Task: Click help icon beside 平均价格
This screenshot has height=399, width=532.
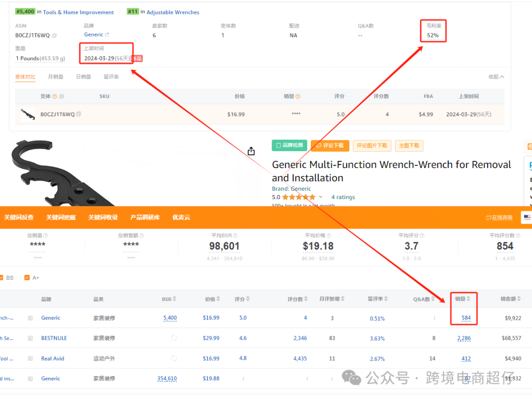Action: point(329,235)
